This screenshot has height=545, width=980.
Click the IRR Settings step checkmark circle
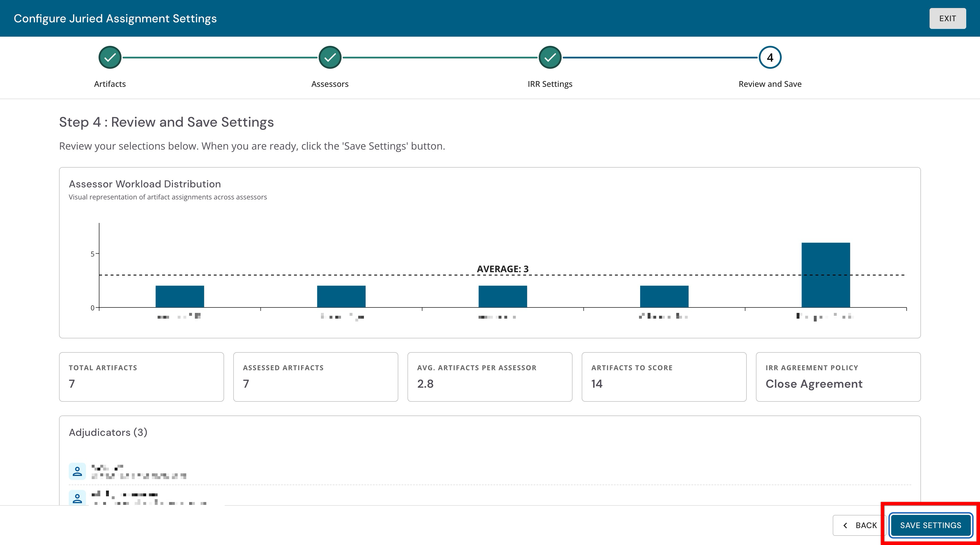[550, 57]
